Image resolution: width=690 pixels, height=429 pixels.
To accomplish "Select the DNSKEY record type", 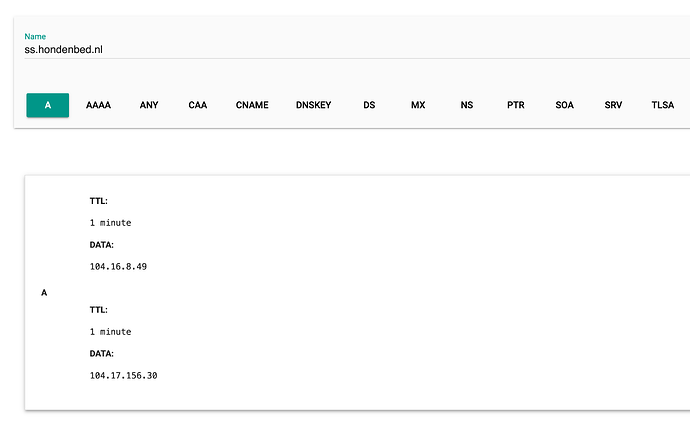I will pos(313,105).
